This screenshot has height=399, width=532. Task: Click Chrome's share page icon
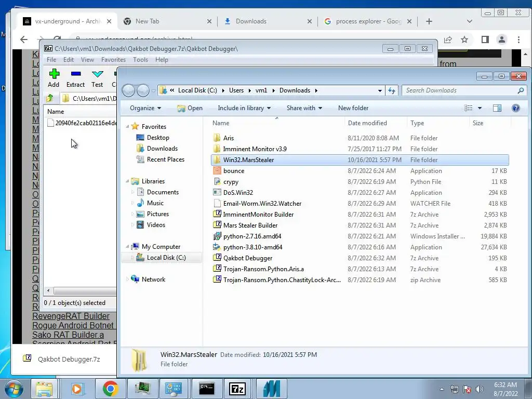point(448,39)
